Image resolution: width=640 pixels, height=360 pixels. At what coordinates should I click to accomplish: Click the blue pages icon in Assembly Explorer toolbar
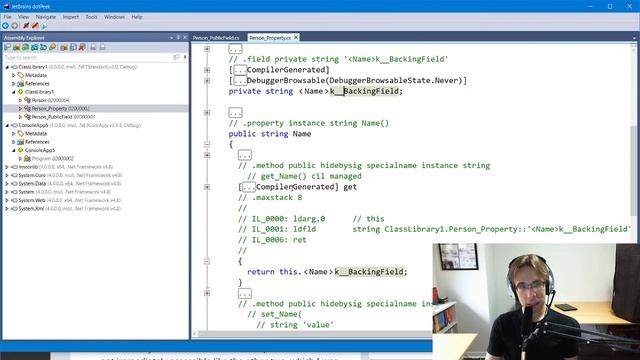pos(73,47)
